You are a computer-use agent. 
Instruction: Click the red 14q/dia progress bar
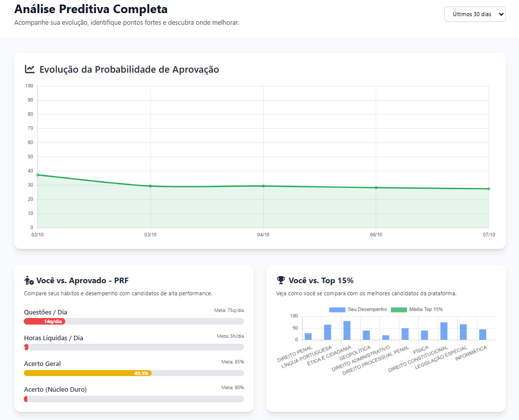pos(44,321)
